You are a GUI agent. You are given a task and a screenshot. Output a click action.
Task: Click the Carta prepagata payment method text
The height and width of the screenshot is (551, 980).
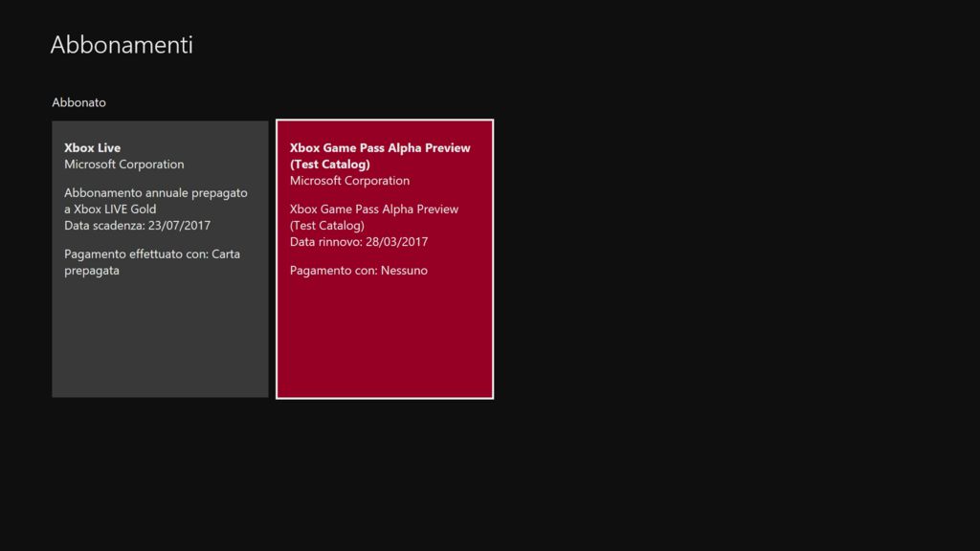pos(225,254)
